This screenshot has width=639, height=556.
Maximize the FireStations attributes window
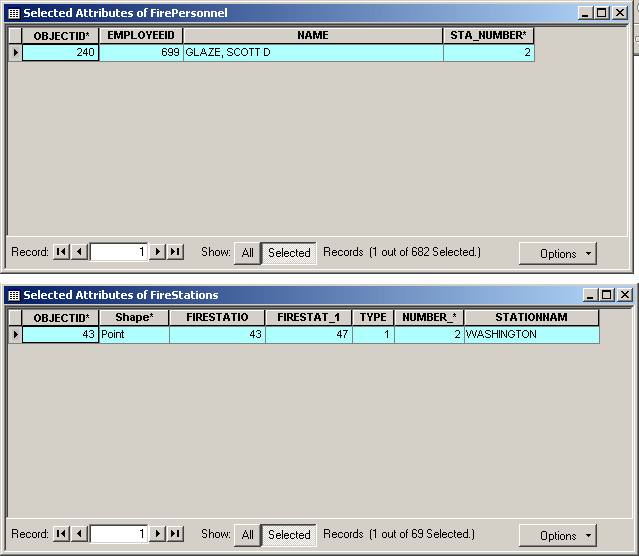point(605,295)
